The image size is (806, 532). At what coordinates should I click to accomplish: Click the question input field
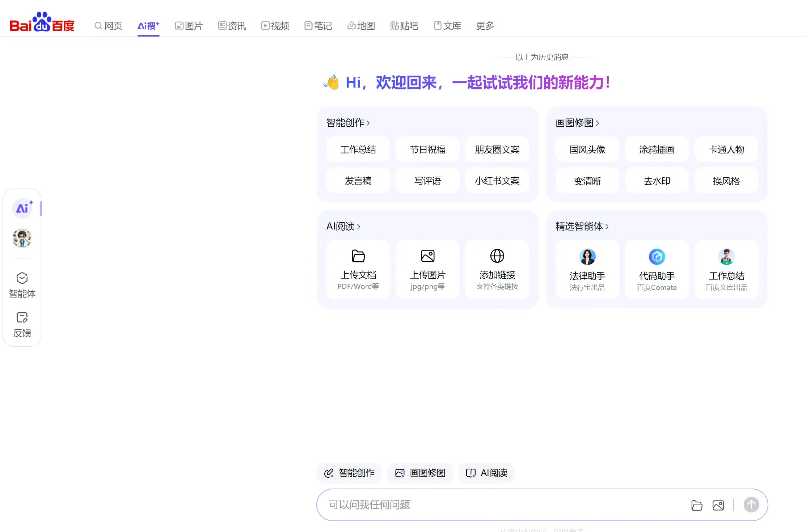click(470, 505)
